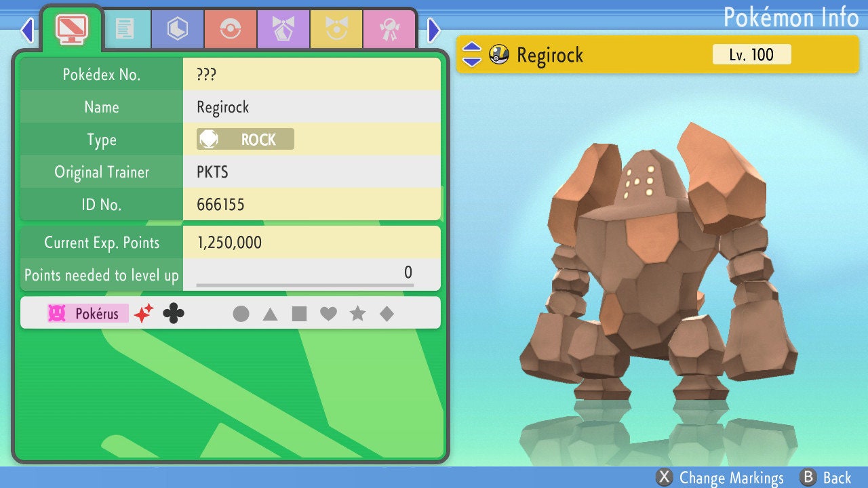Toggle the circle marking
This screenshot has width=868, height=488.
(241, 314)
